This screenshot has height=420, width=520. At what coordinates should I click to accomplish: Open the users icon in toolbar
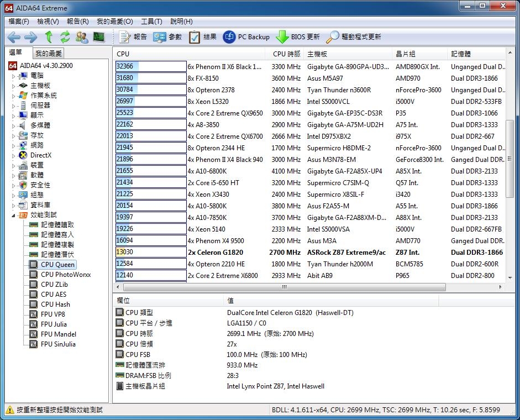[82, 37]
